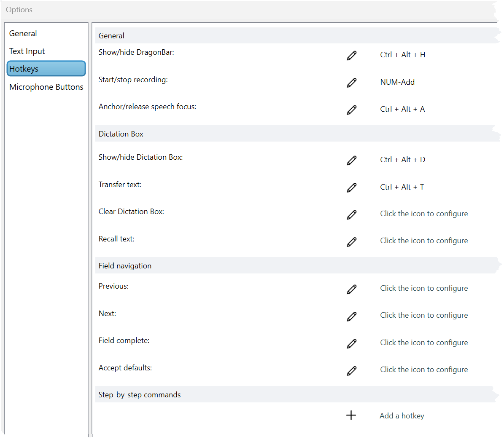504x442 pixels.
Task: Click pencil icon next to Recall text
Action: point(351,241)
